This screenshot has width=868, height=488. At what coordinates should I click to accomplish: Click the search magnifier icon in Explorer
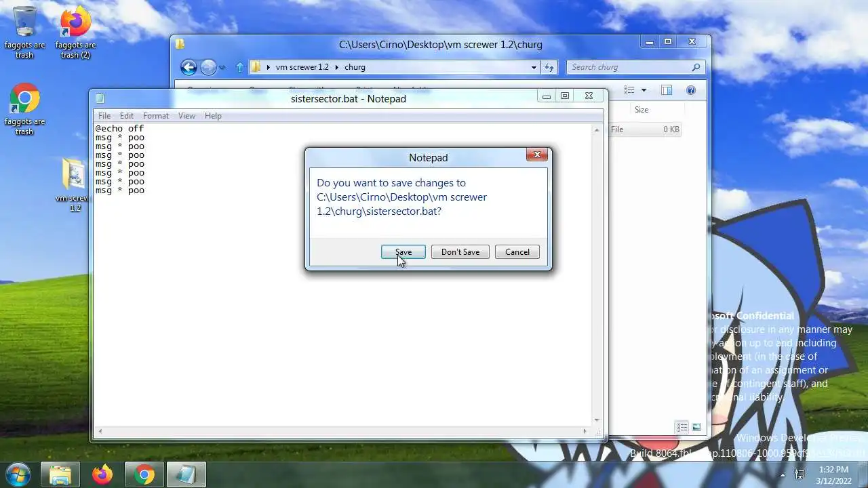pyautogui.click(x=696, y=67)
